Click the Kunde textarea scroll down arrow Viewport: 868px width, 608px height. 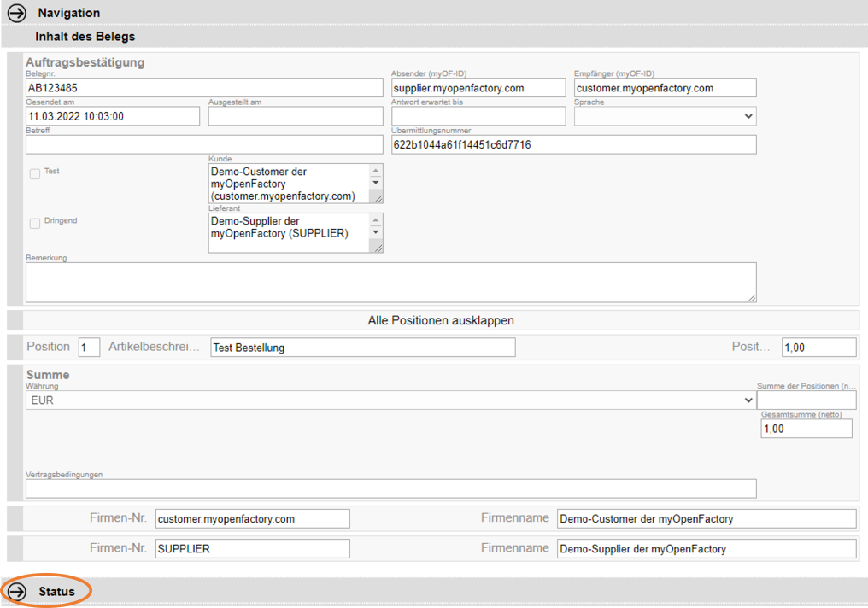point(376,183)
